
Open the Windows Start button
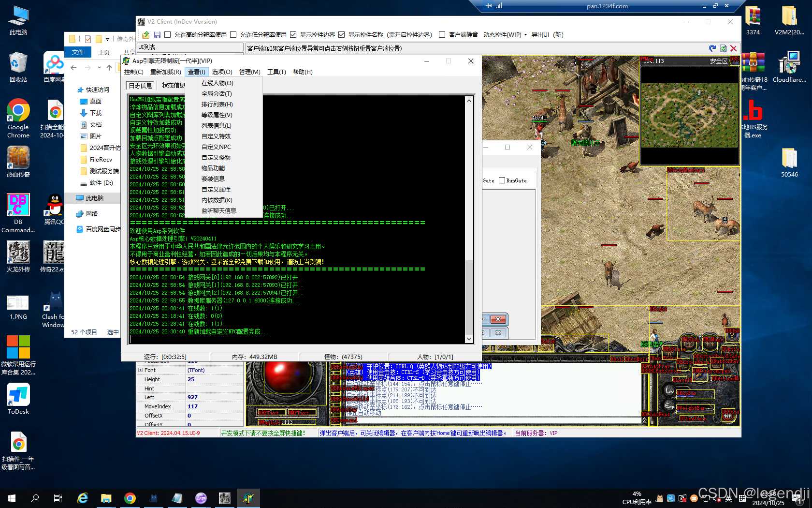[12, 498]
